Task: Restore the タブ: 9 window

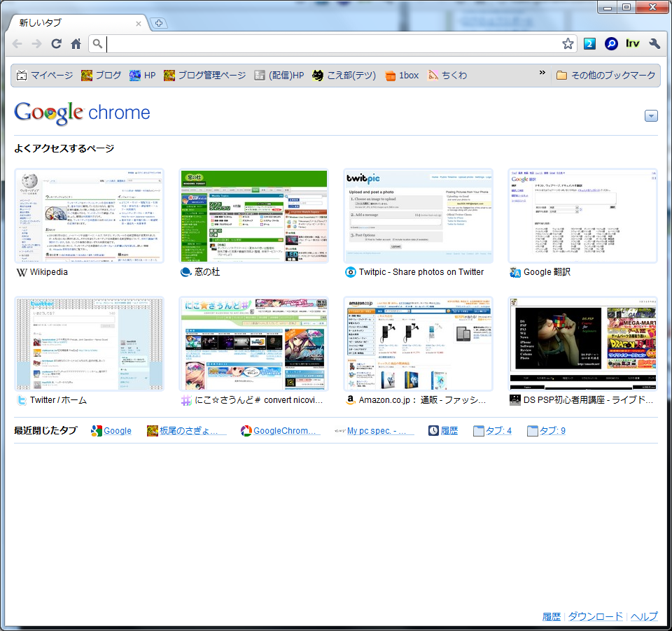Action: tap(547, 431)
